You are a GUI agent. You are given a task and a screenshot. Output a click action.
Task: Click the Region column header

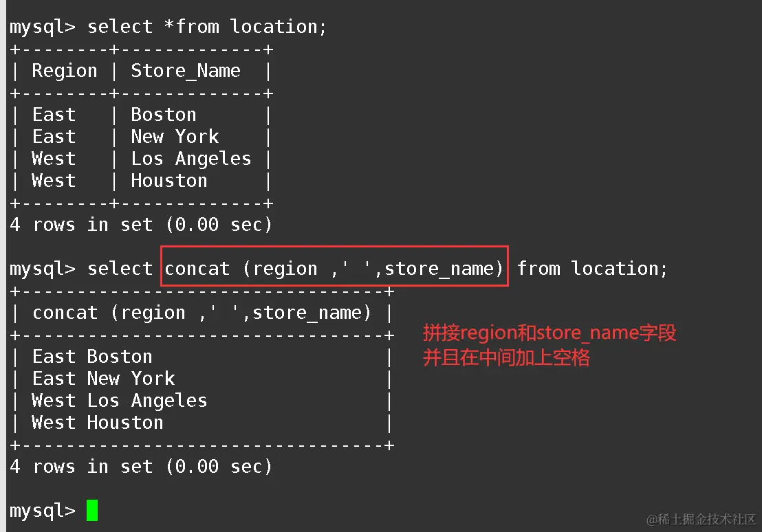(65, 71)
